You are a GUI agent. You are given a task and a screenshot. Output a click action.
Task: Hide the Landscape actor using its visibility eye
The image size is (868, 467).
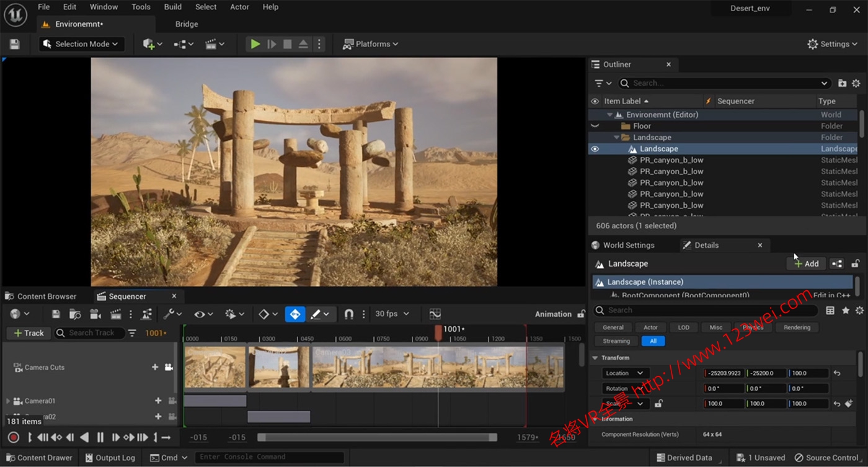coord(594,148)
